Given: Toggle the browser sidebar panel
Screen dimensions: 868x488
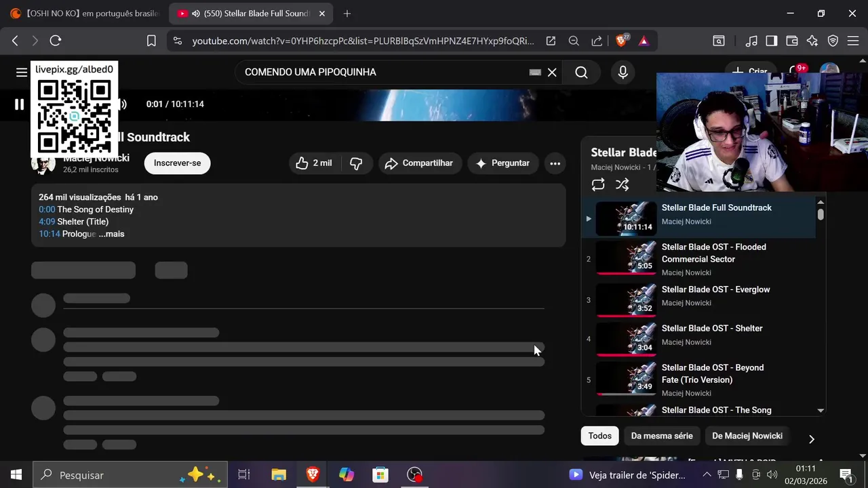Looking at the screenshot, I should tap(772, 41).
